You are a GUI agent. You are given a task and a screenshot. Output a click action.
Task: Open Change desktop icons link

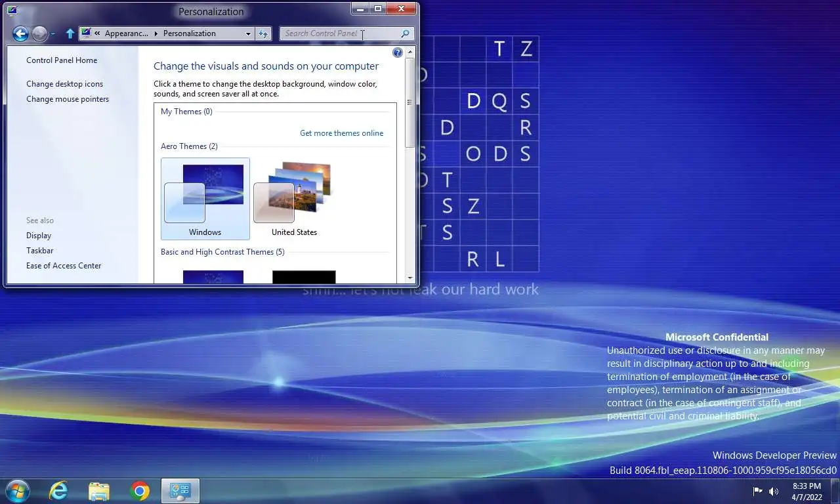coord(64,84)
